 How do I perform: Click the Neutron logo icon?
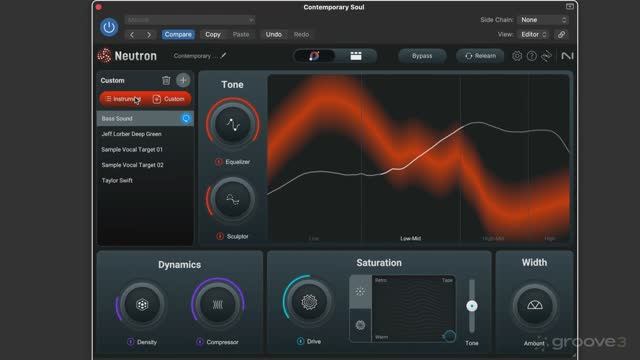[104, 56]
